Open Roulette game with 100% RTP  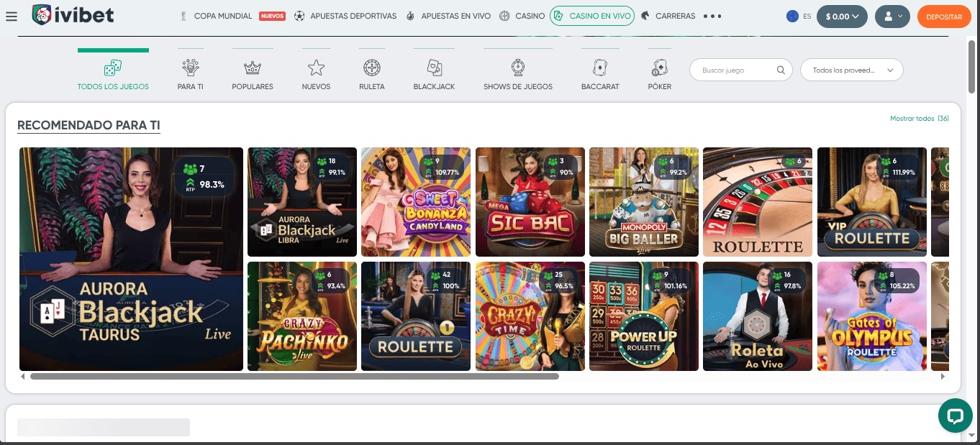(416, 316)
